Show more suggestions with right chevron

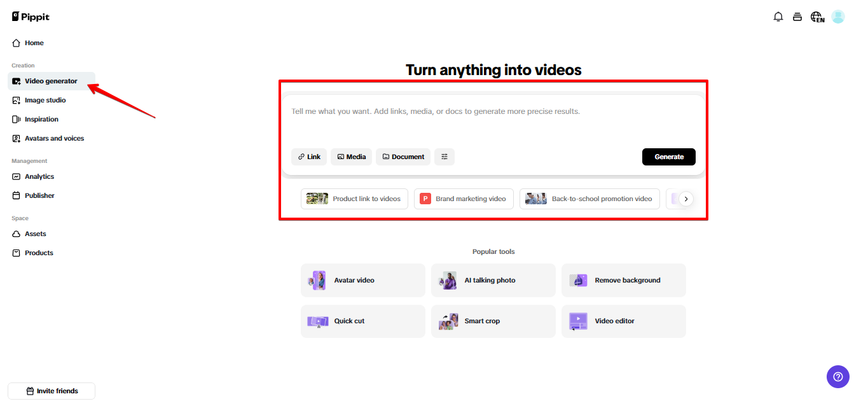click(685, 199)
